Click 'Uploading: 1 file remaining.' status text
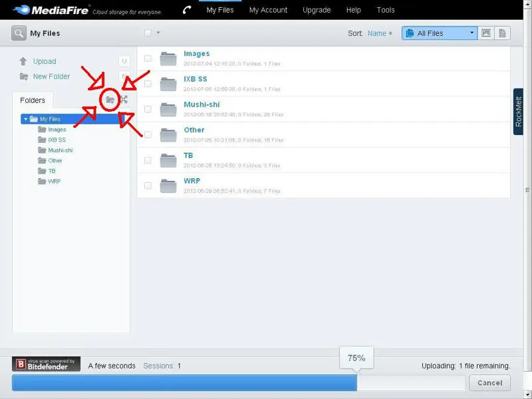This screenshot has height=399, width=532. [466, 366]
